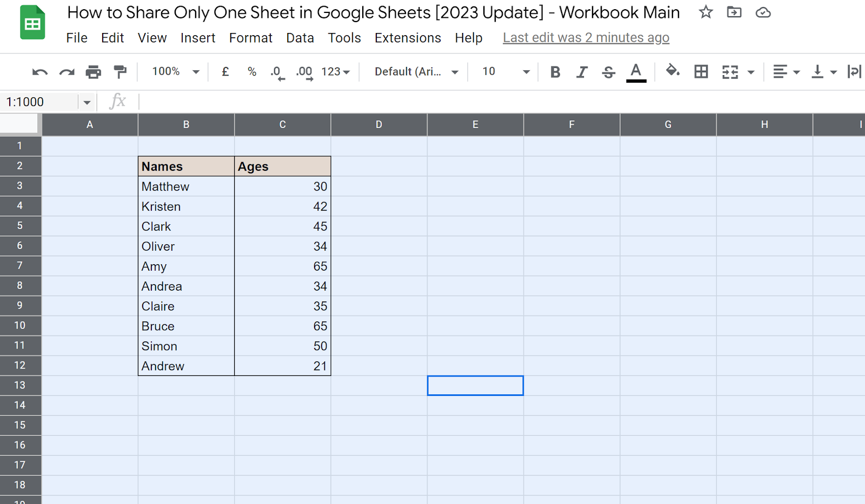
Task: Open the Fill color tool
Action: point(672,71)
